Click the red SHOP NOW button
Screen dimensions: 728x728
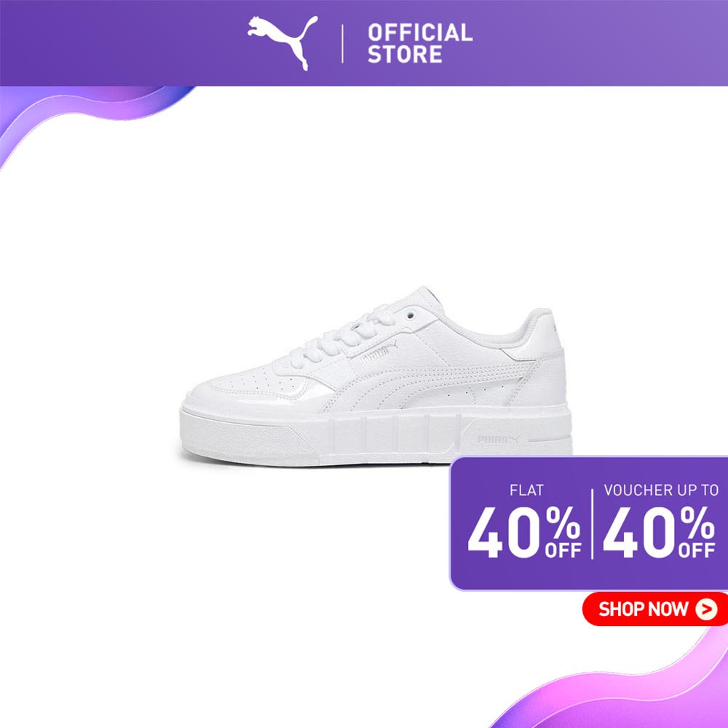(x=654, y=609)
